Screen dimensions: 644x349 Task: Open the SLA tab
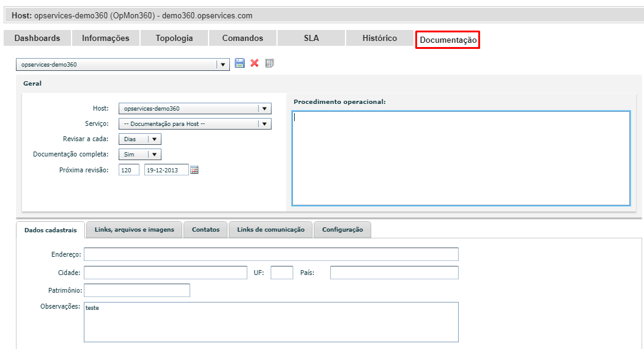click(x=311, y=38)
